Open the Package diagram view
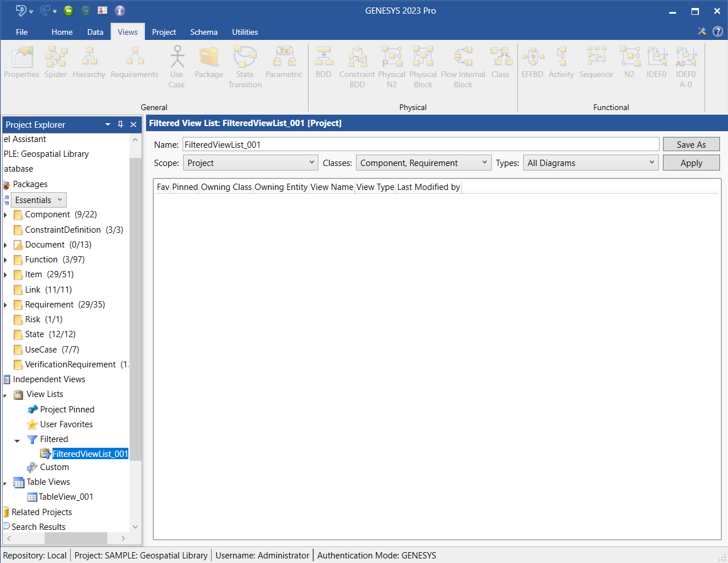The height and width of the screenshot is (563, 728). [209, 63]
